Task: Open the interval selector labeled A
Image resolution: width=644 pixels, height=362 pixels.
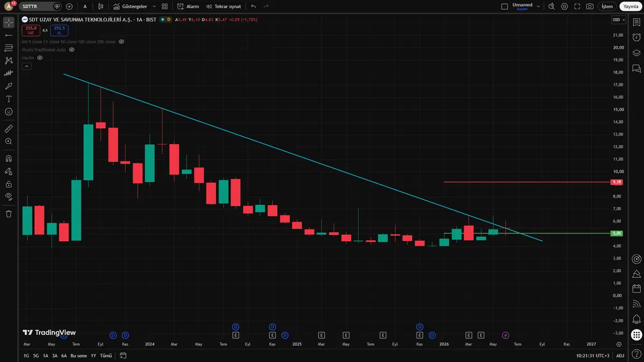Action: 85,6
